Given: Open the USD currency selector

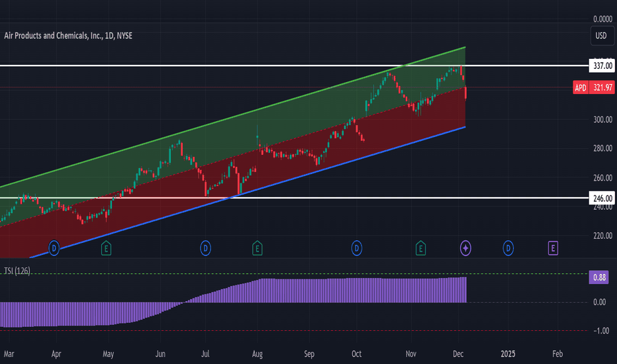Looking at the screenshot, I should coord(601,36).
